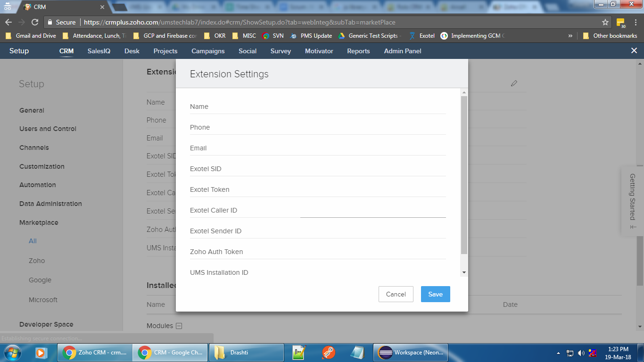Viewport: 644px width, 362px height.
Task: Open the Generic Test Scripts bookmark
Action: point(370,36)
